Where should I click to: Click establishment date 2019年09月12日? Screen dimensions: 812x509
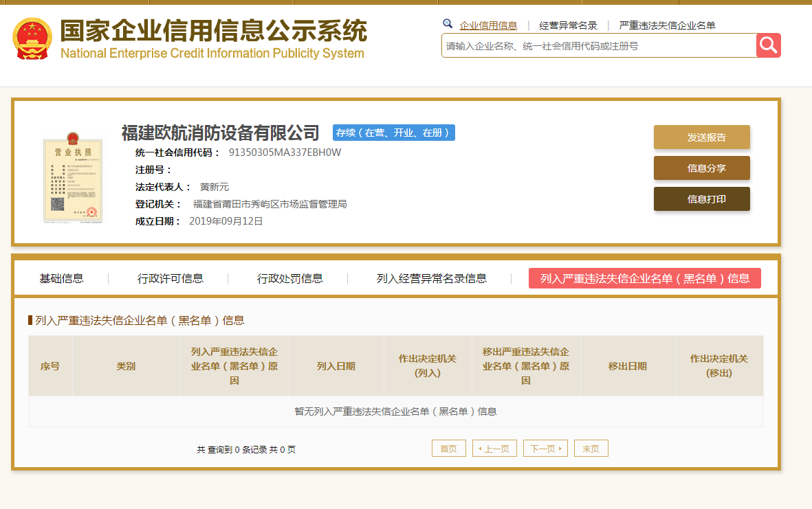pyautogui.click(x=226, y=221)
